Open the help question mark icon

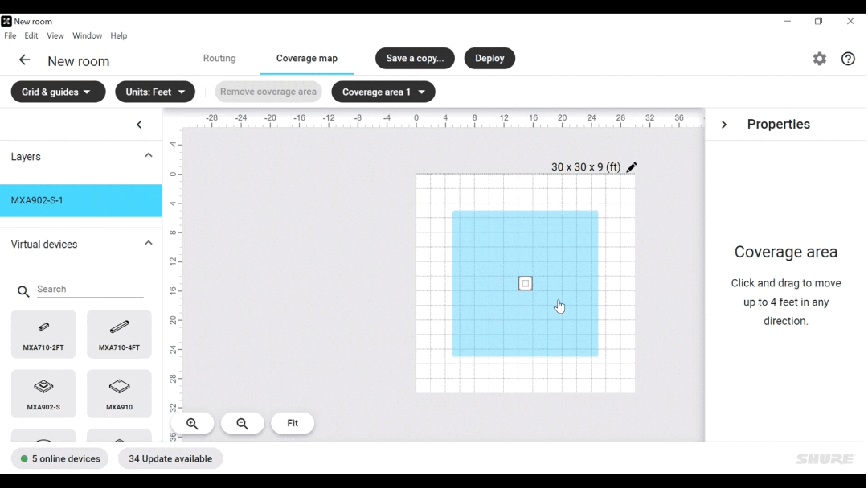pos(848,59)
